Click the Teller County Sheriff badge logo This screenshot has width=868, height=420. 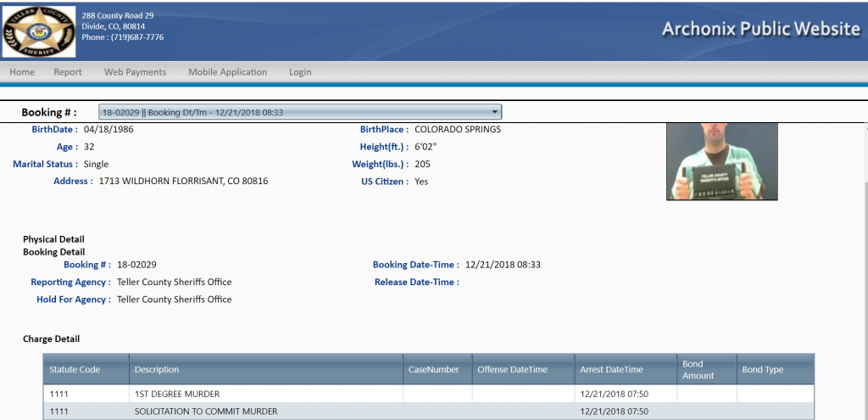click(39, 30)
